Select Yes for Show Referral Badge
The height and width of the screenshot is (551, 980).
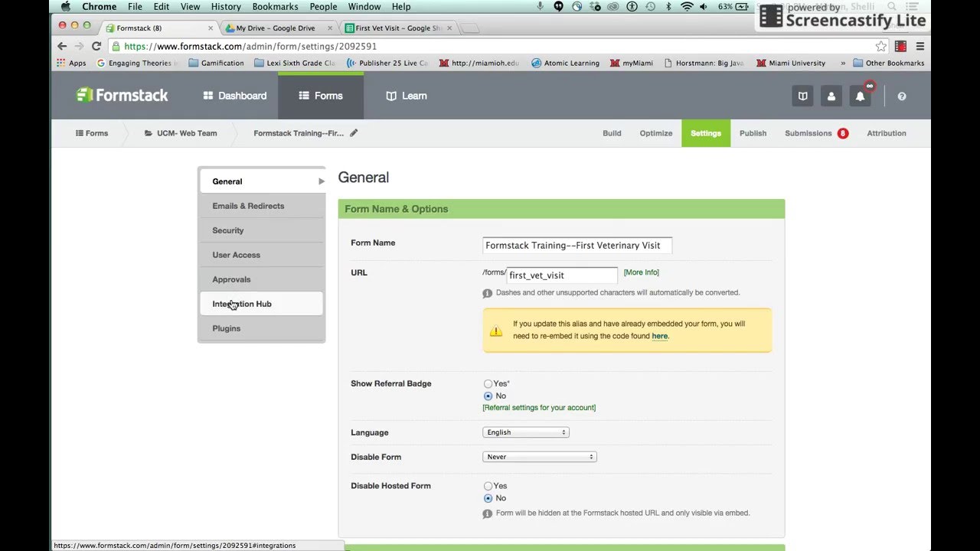tap(488, 383)
